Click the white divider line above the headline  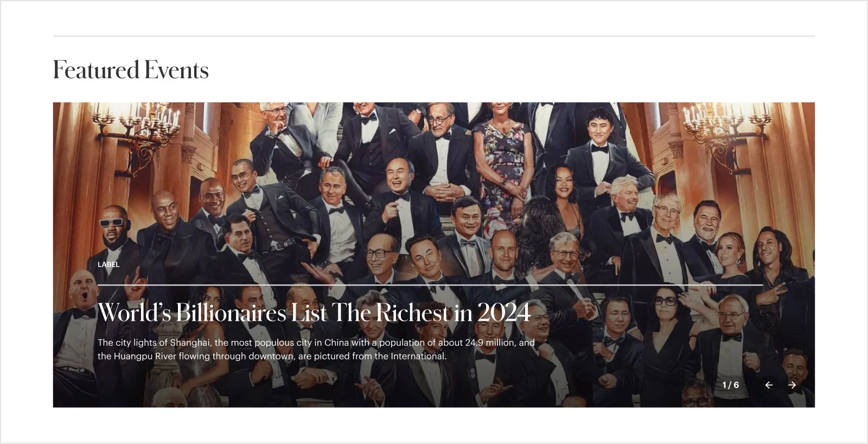(x=430, y=284)
